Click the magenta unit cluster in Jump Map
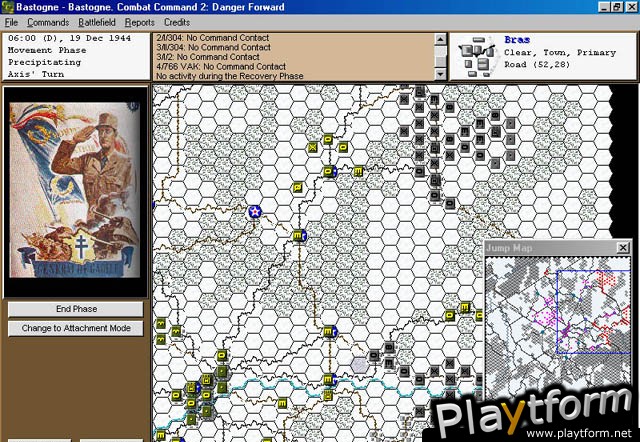Image resolution: width=640 pixels, height=442 pixels. tap(548, 314)
